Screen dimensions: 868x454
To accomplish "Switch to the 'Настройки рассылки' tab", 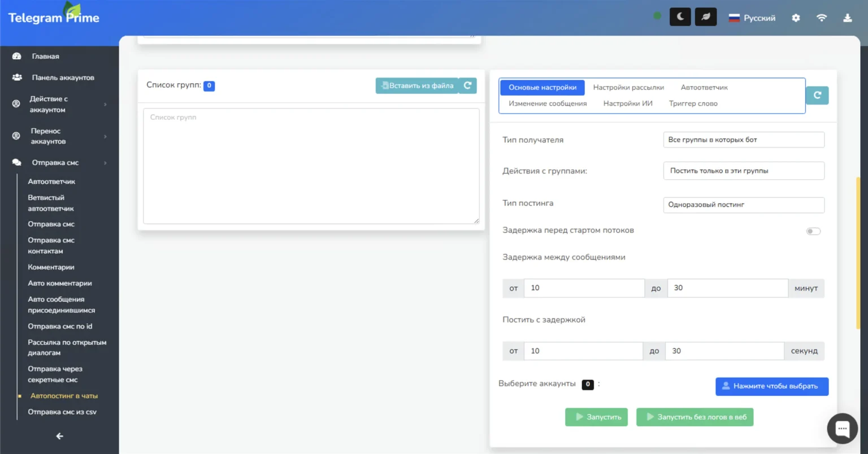I will (628, 88).
